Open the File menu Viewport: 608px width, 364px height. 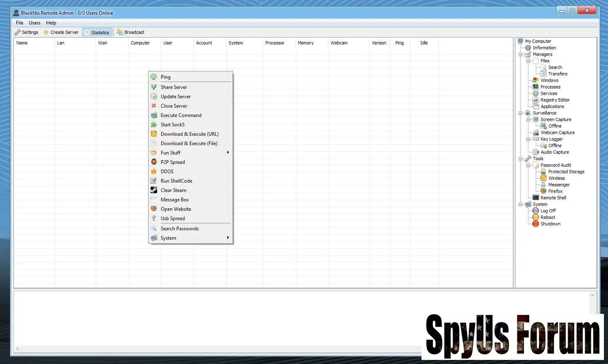click(x=20, y=23)
